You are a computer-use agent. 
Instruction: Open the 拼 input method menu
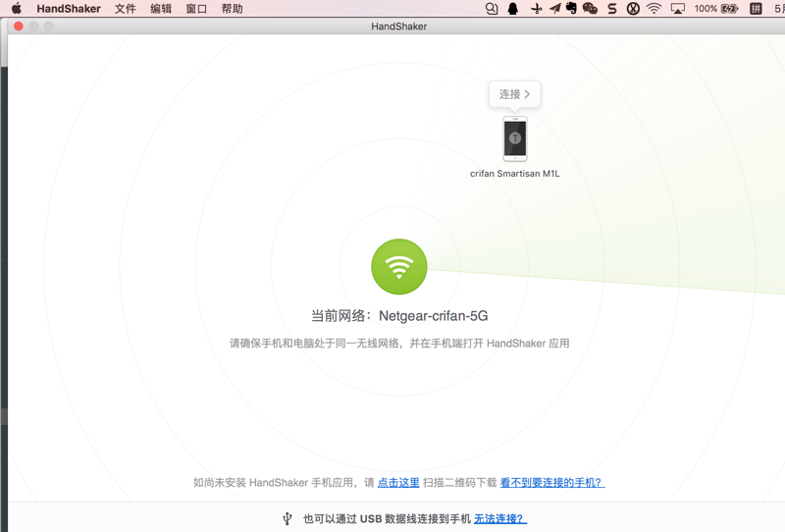click(756, 9)
